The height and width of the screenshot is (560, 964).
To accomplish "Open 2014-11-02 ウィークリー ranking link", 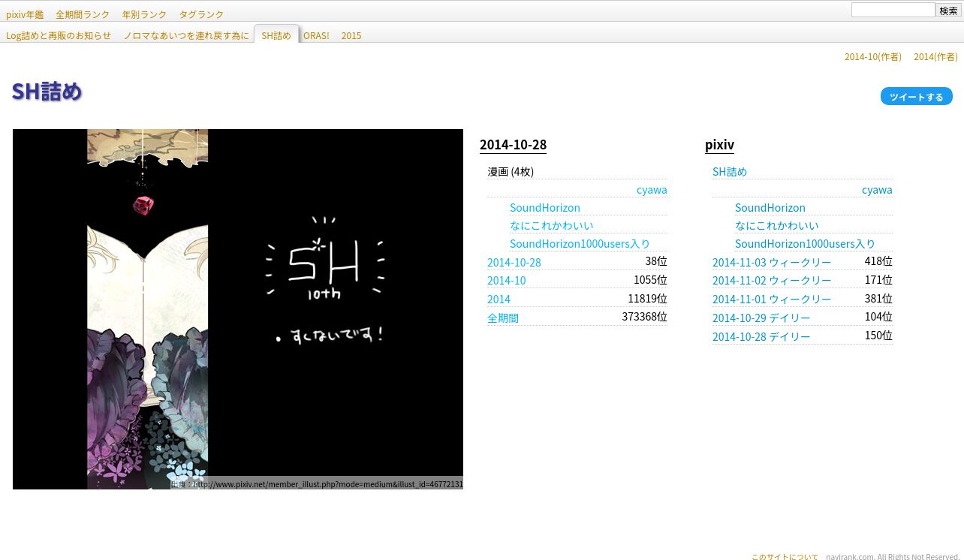I will pyautogui.click(x=772, y=280).
